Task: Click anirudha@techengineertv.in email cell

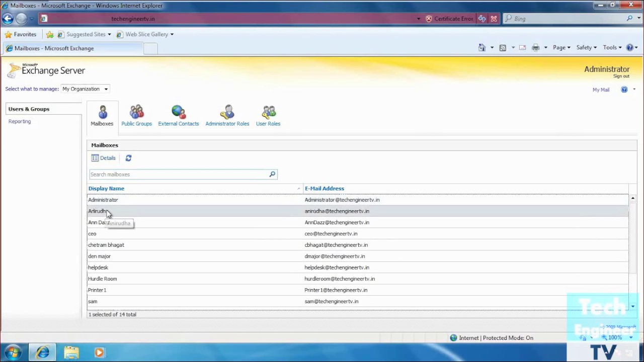Action: click(x=337, y=211)
